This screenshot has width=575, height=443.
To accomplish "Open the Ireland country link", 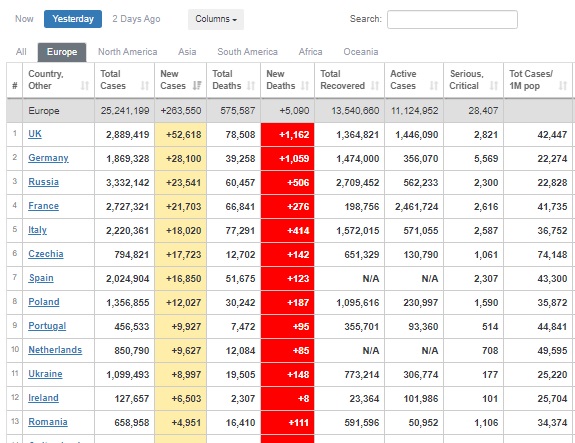I will (x=43, y=398).
